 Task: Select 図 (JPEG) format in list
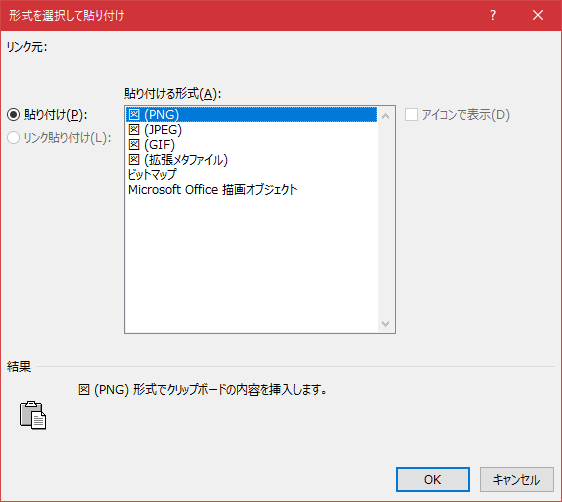[251, 129]
